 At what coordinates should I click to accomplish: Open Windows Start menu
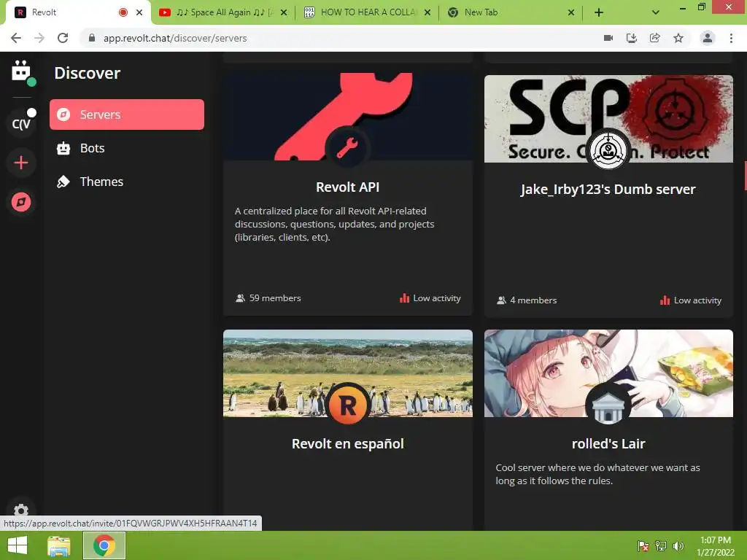click(18, 545)
